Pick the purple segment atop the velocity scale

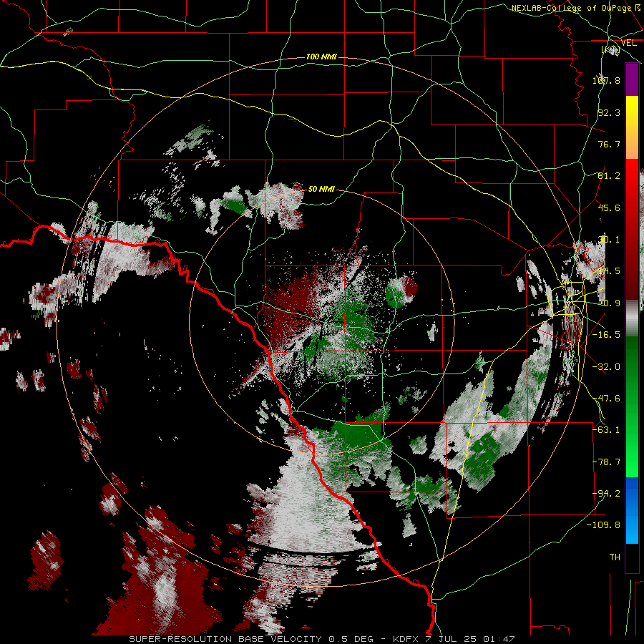[632, 79]
